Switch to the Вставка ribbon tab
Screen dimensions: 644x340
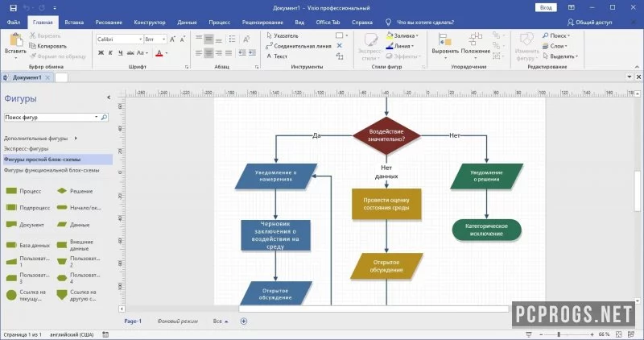pyautogui.click(x=74, y=23)
